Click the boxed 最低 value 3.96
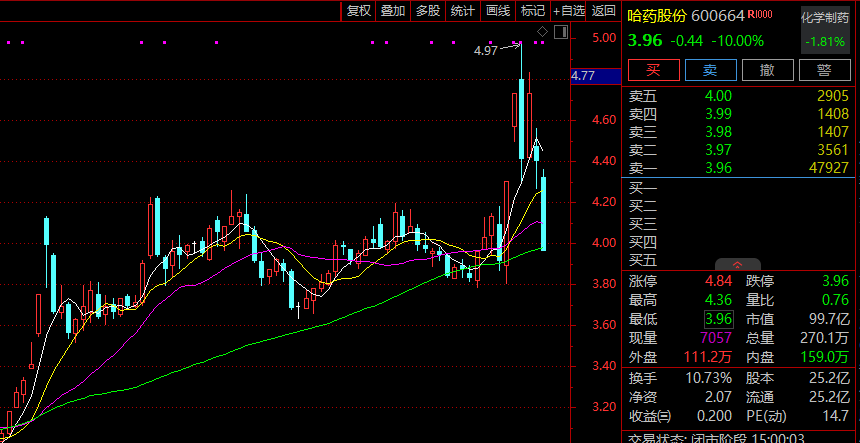Screen dimensions: 860x443 718,319
